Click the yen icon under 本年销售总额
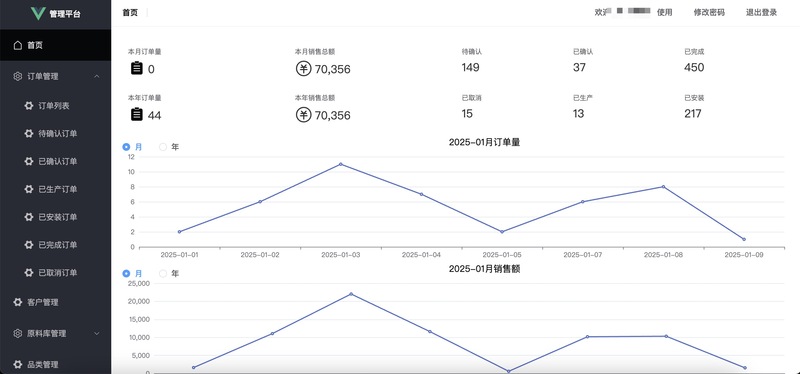Screen dimensions: 800x374 click(304, 114)
